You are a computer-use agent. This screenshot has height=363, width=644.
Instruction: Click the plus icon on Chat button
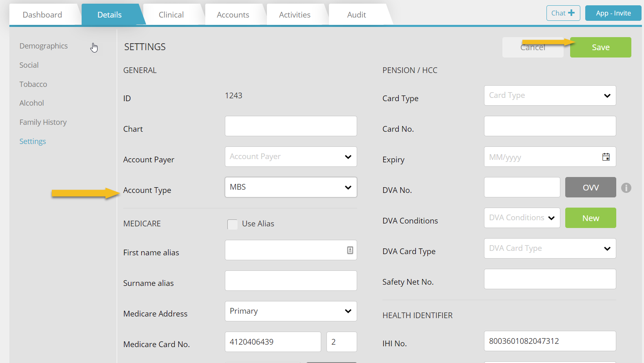(571, 13)
